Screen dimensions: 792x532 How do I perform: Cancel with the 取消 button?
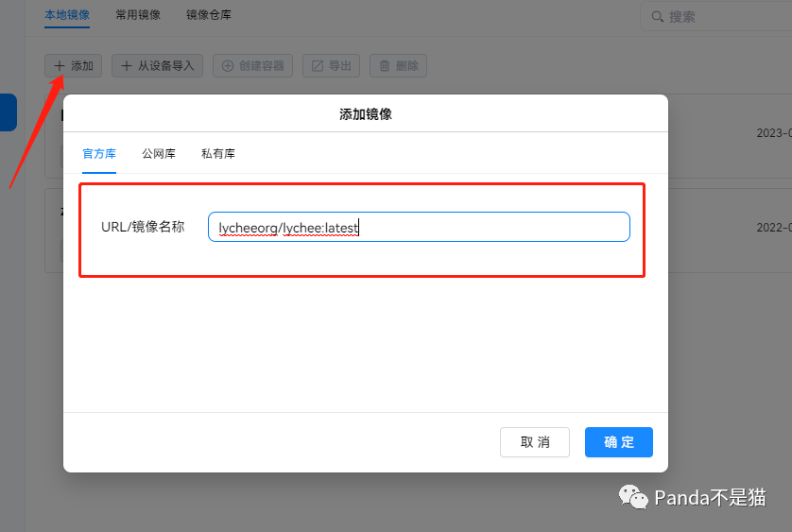[x=535, y=442]
